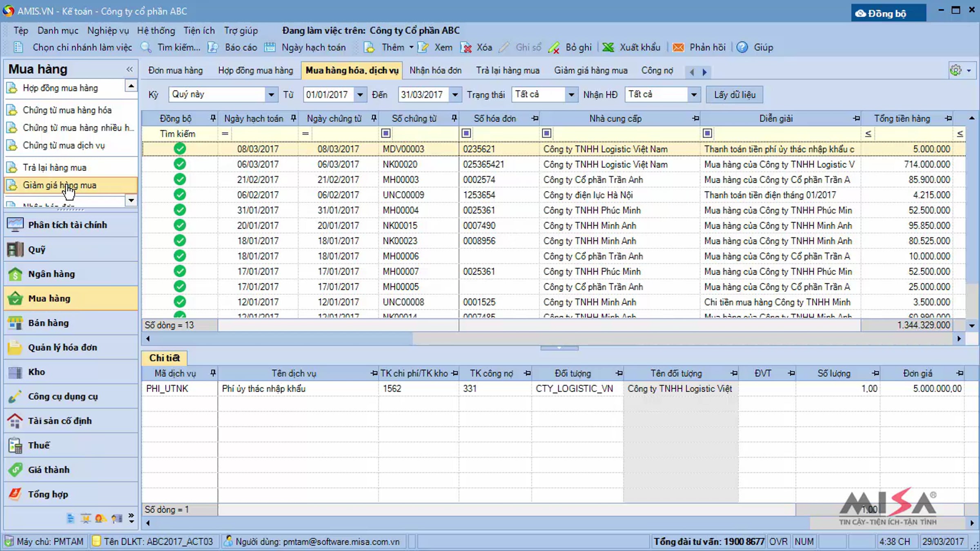Expand the gear settings dropdown arrow
This screenshot has height=551, width=980.
pos(969,71)
